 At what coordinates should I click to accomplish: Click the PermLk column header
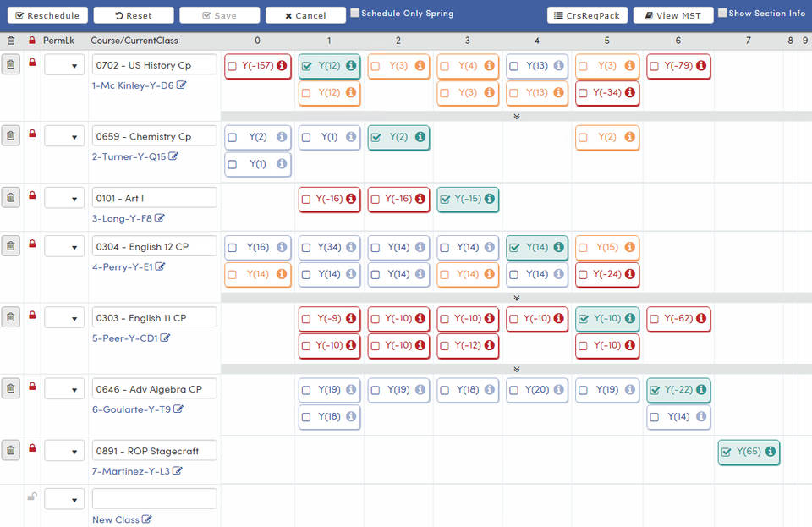tap(58, 40)
